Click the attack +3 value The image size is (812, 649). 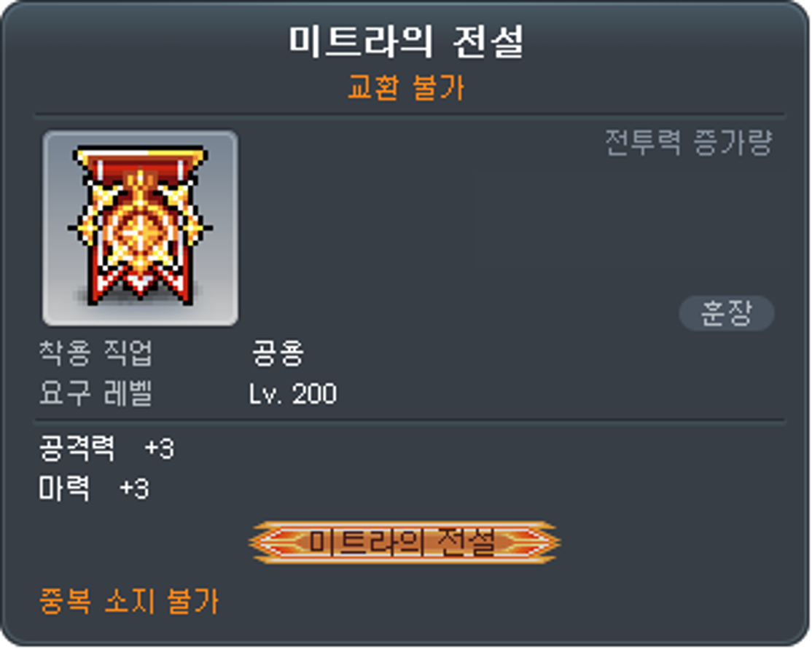160,449
